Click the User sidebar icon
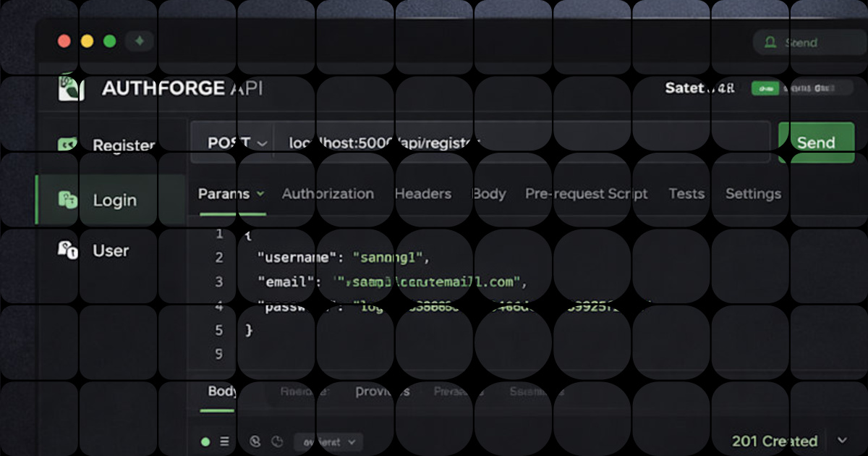This screenshot has width=868, height=456. [67, 250]
